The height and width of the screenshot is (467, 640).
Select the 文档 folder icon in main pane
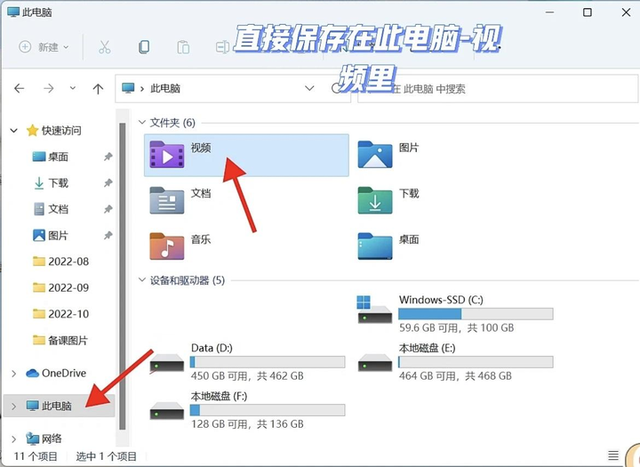[x=167, y=200]
